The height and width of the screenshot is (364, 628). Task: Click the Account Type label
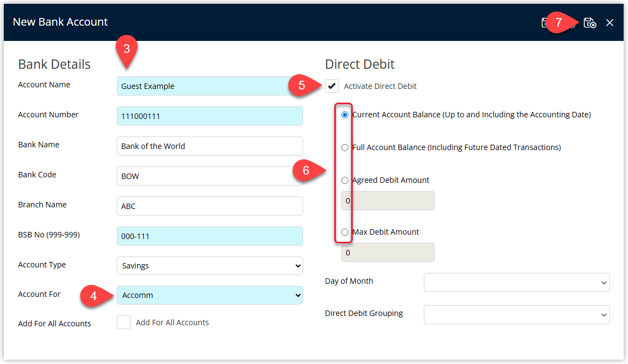coord(42,265)
